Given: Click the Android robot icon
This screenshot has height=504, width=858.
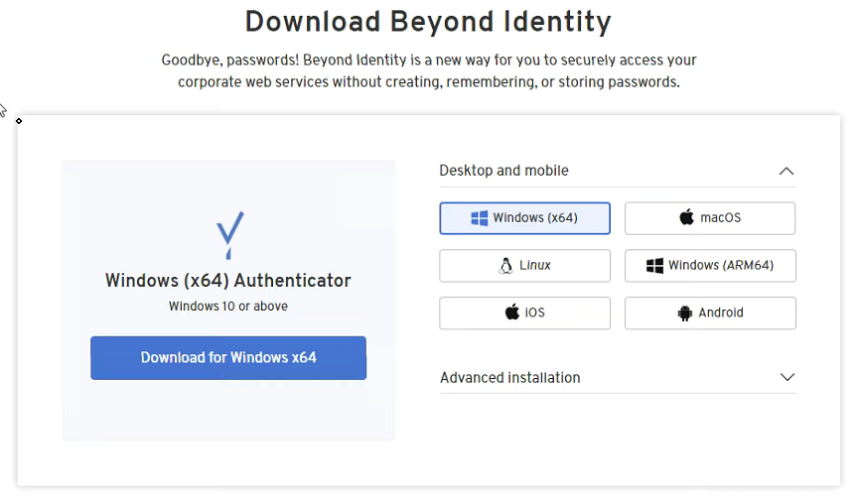Looking at the screenshot, I should click(x=684, y=314).
